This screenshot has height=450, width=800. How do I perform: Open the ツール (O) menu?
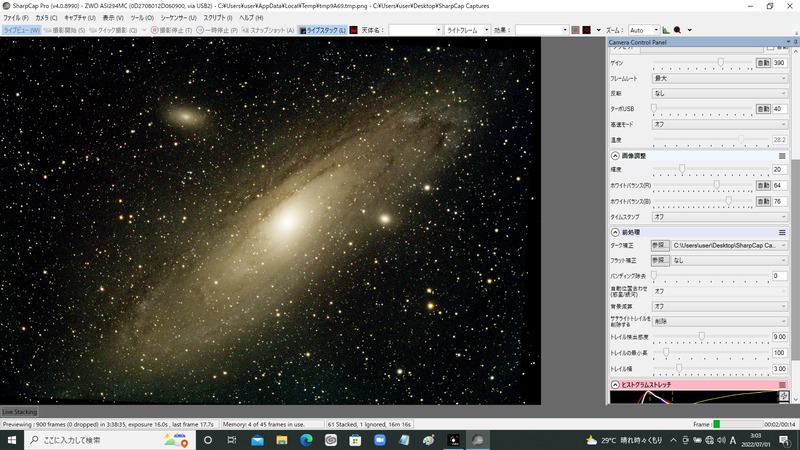click(x=142, y=18)
